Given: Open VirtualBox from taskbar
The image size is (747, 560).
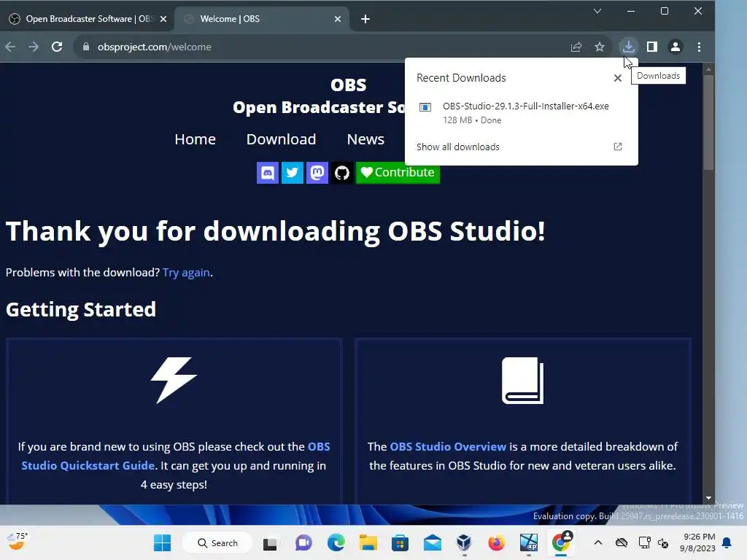Looking at the screenshot, I should 464,542.
